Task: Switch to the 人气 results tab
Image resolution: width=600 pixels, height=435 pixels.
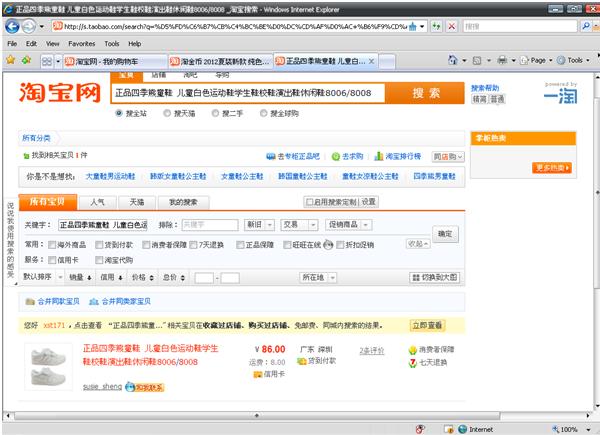Action: [x=97, y=202]
